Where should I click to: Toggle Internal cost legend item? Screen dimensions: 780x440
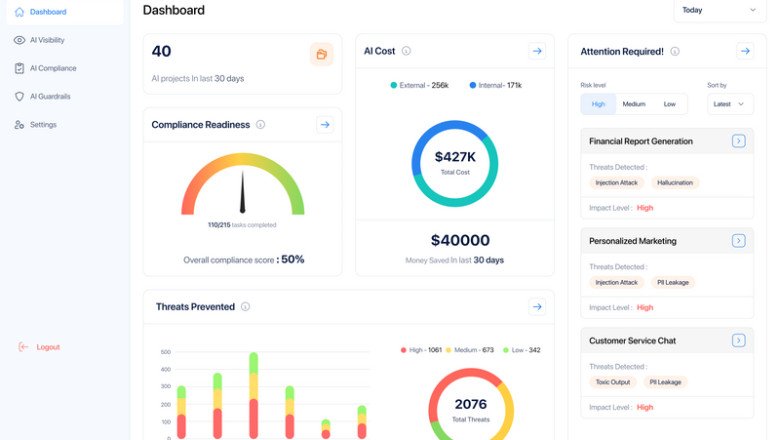point(495,86)
